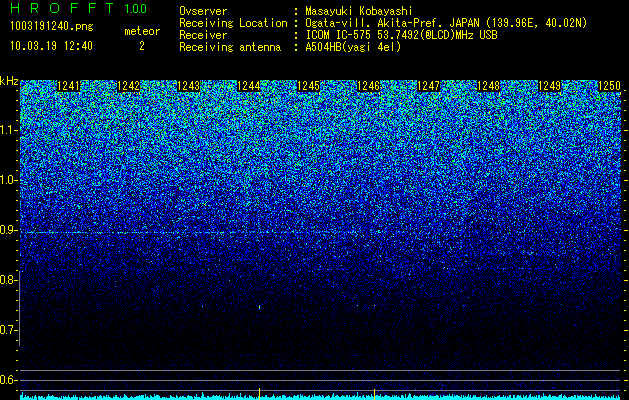The height and width of the screenshot is (400, 629).
Task: Click the 1.1 kHz axis label
Action: click(7, 130)
